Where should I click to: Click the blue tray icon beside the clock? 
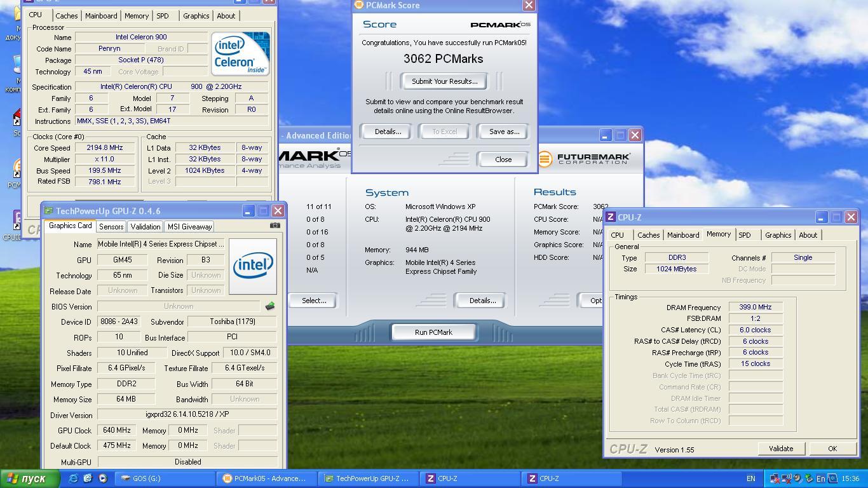point(832,478)
